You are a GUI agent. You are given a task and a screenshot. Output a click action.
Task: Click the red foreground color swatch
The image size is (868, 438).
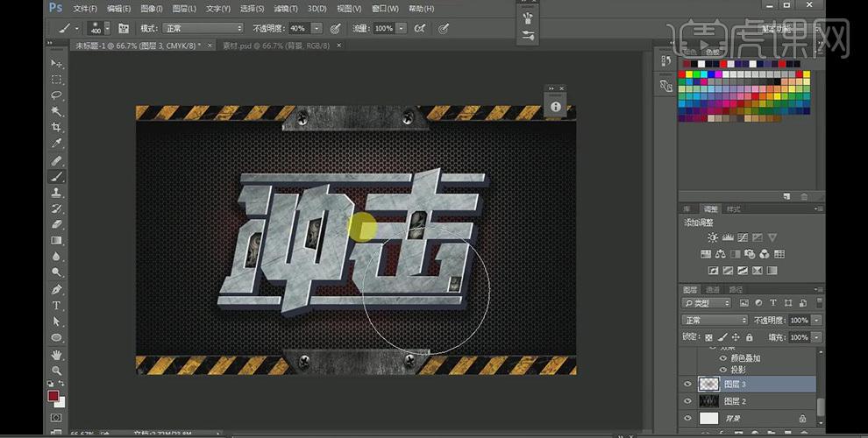point(53,396)
